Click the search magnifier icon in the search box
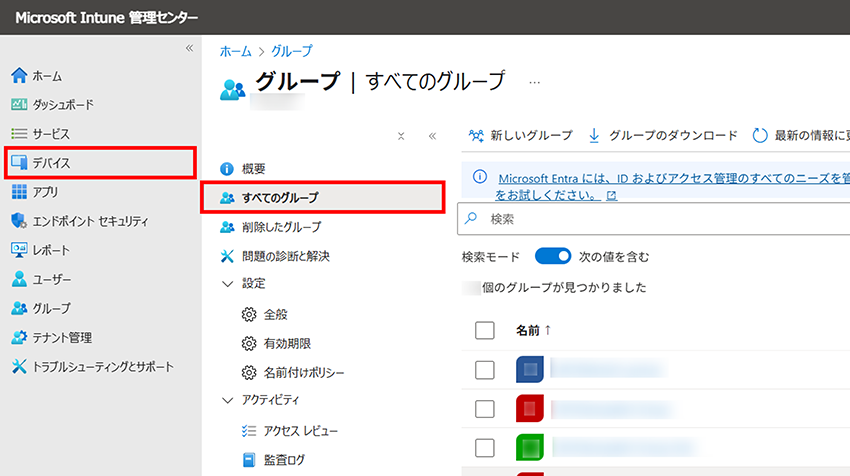The height and width of the screenshot is (476, 850). (471, 218)
